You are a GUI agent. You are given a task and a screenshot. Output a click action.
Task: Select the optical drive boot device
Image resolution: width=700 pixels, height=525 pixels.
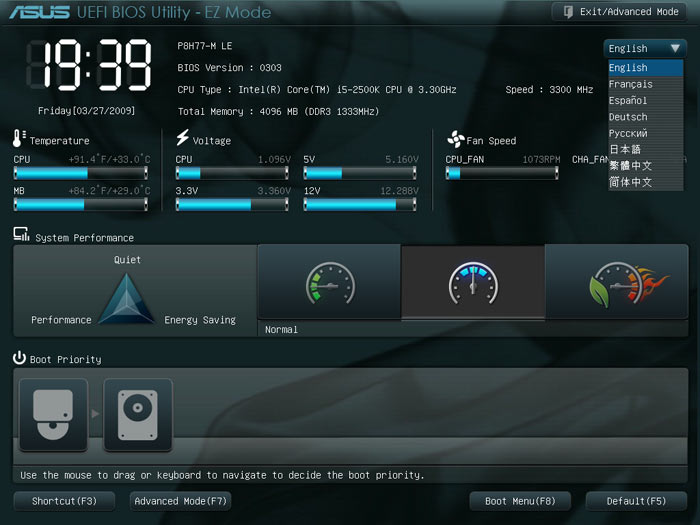[53, 415]
